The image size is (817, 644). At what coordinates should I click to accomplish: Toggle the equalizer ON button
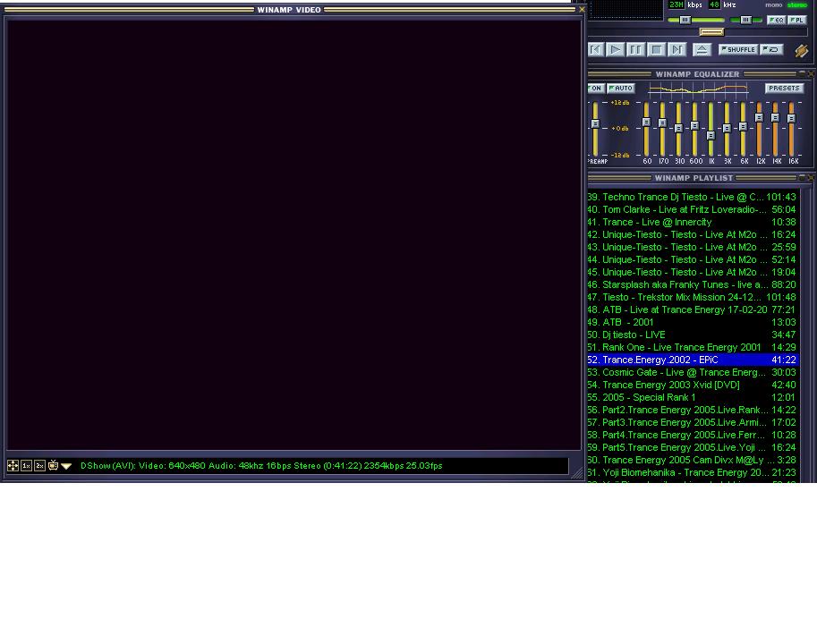point(596,89)
